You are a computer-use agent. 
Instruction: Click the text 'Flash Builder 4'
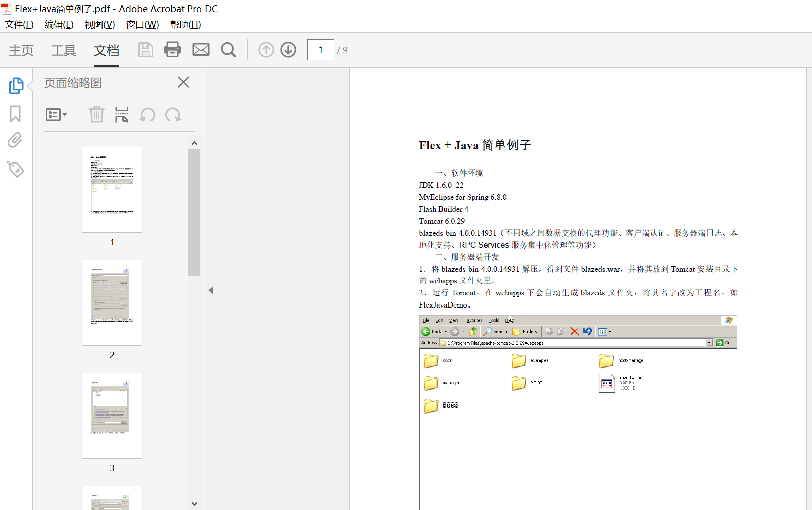pos(443,209)
